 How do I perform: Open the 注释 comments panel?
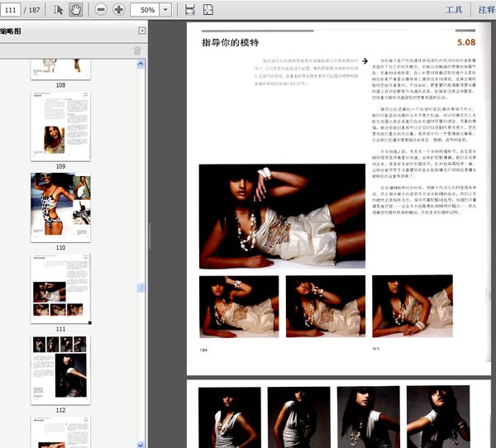coord(487,10)
